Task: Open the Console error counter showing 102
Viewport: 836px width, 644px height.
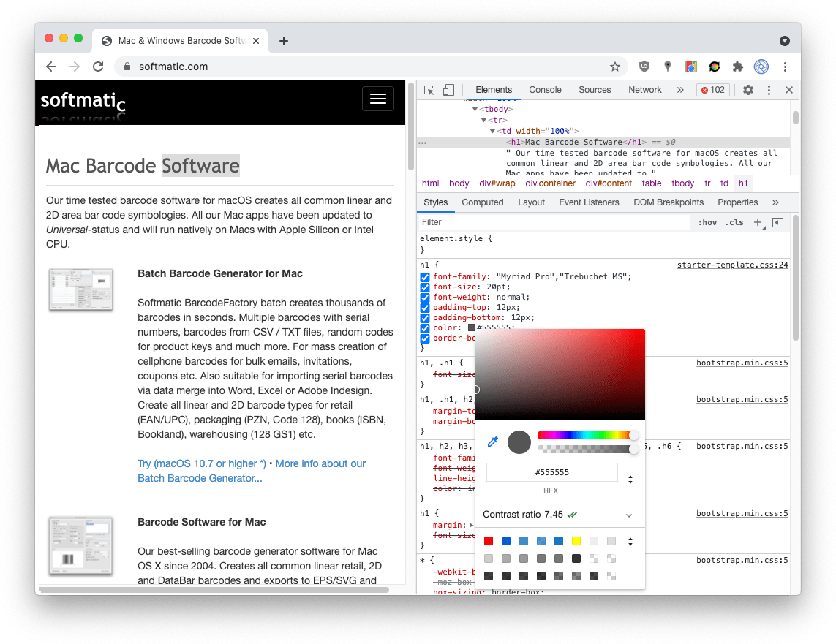Action: [x=712, y=89]
